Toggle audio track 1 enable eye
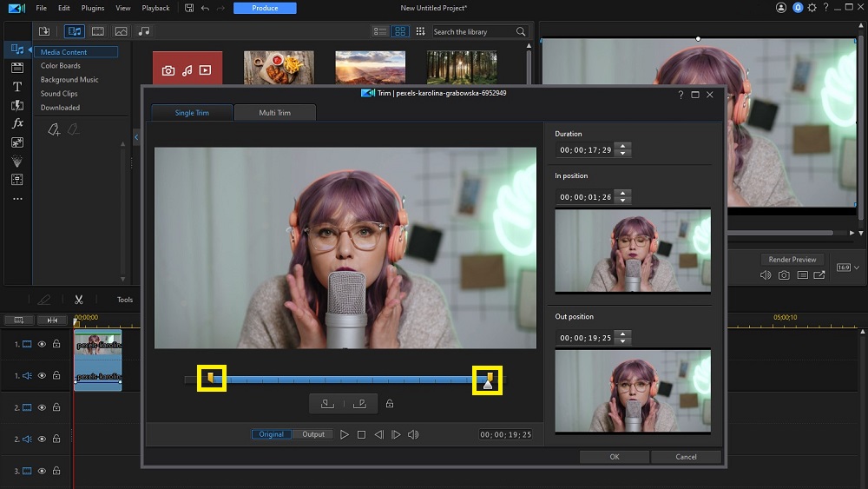The image size is (868, 489). tap(42, 375)
